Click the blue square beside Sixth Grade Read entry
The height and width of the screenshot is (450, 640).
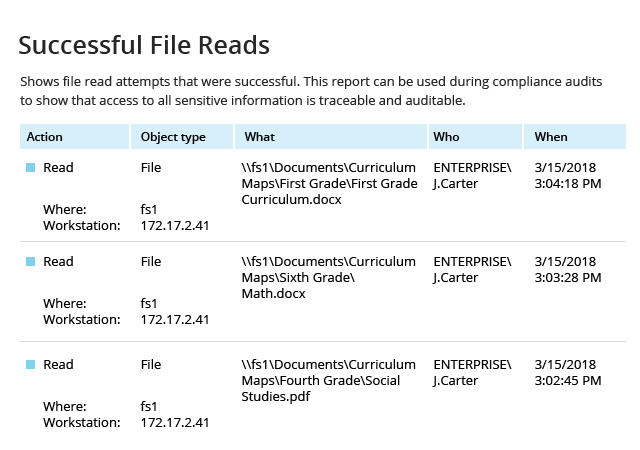click(x=31, y=261)
